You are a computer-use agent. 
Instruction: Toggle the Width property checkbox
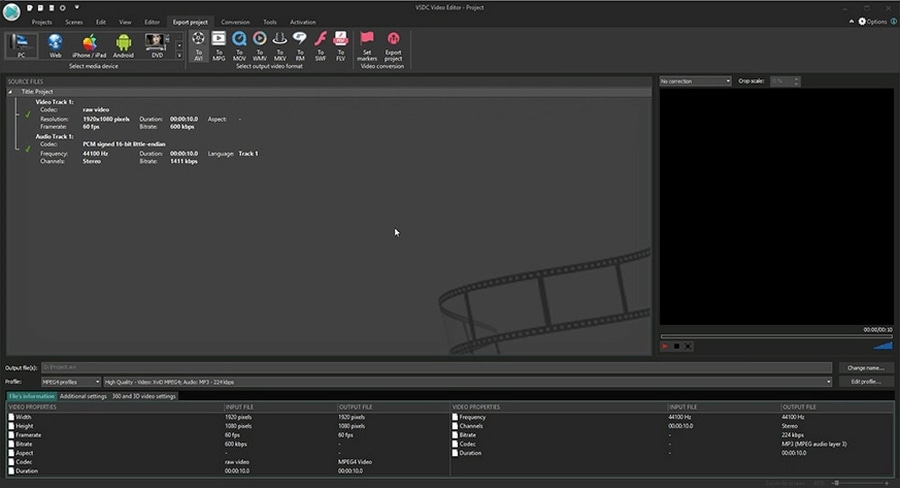(13, 417)
